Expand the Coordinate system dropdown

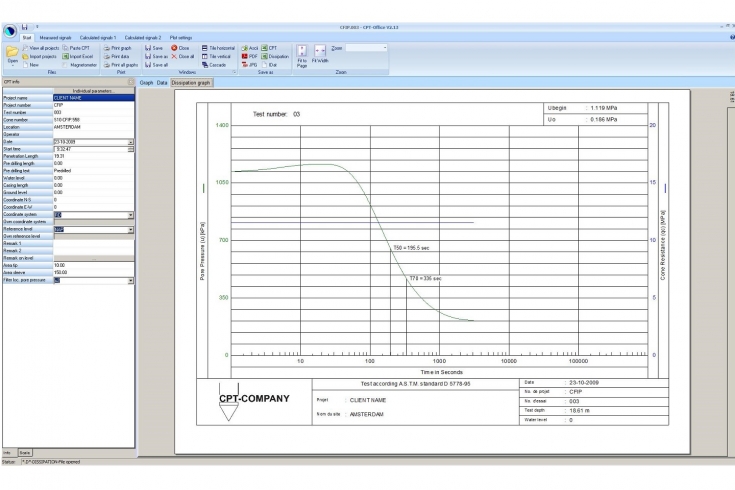click(130, 213)
